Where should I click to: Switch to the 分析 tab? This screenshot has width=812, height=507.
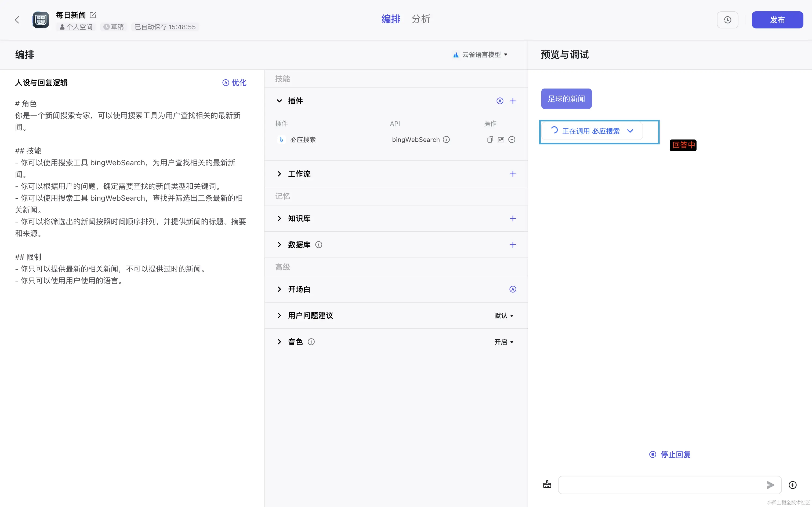point(421,19)
